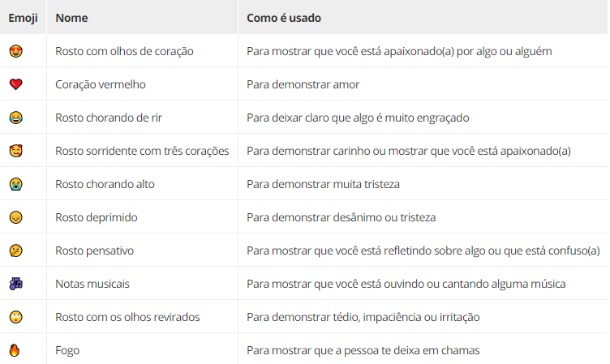Click the Coração vermelho name cell
Viewport: 610px width, 364px height.
pos(101,84)
